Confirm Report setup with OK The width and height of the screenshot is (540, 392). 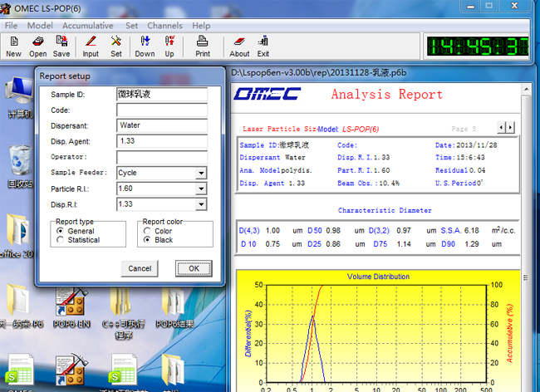tap(194, 268)
